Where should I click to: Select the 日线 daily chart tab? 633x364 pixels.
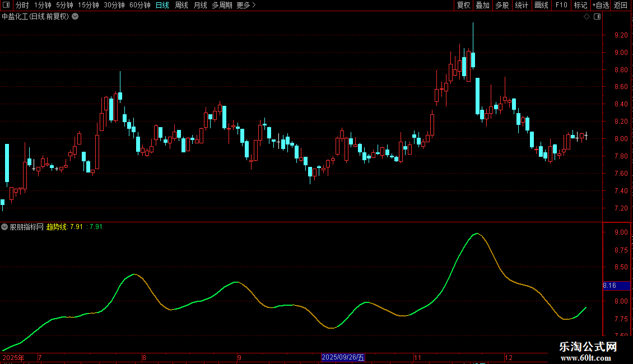click(162, 5)
